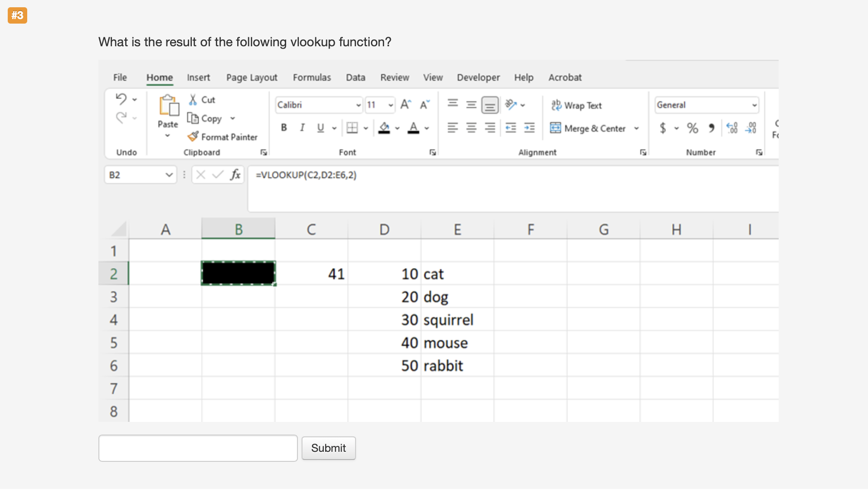
Task: Click the Cut icon
Action: [193, 99]
